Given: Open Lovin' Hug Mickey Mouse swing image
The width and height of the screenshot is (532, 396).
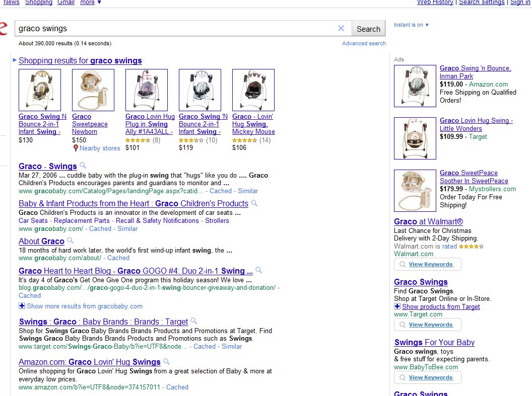Looking at the screenshot, I should point(253,90).
